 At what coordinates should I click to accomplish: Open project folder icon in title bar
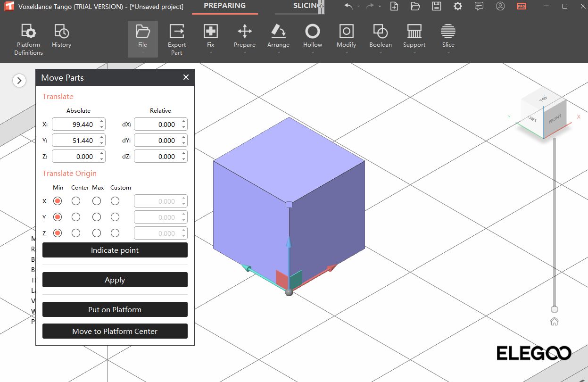pos(415,6)
